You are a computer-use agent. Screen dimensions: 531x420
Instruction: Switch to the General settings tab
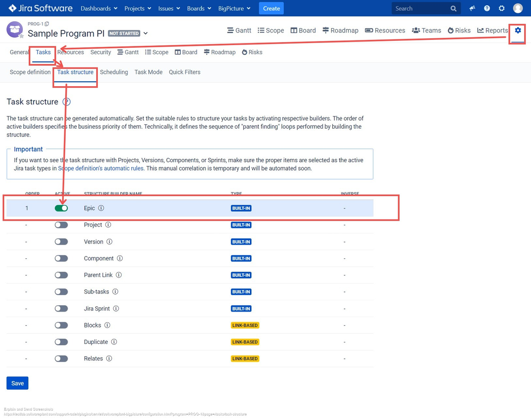(x=19, y=52)
